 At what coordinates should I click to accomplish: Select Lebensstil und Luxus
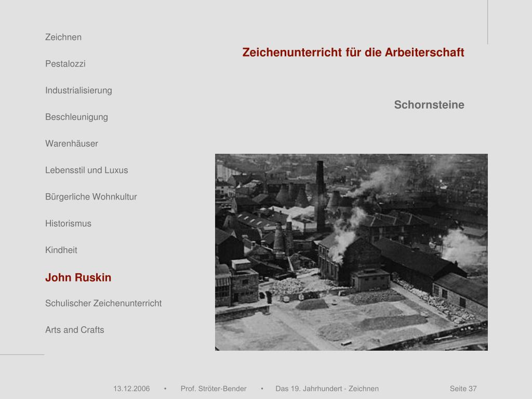(87, 170)
